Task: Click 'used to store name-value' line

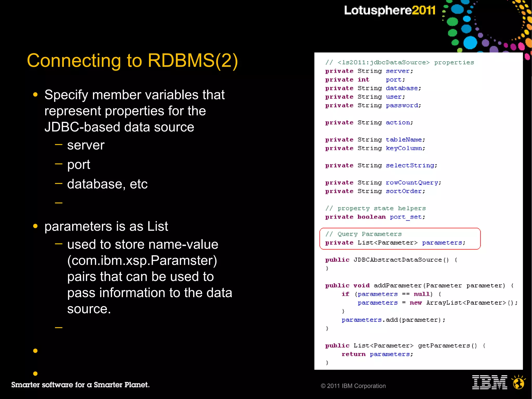Action: [x=143, y=244]
